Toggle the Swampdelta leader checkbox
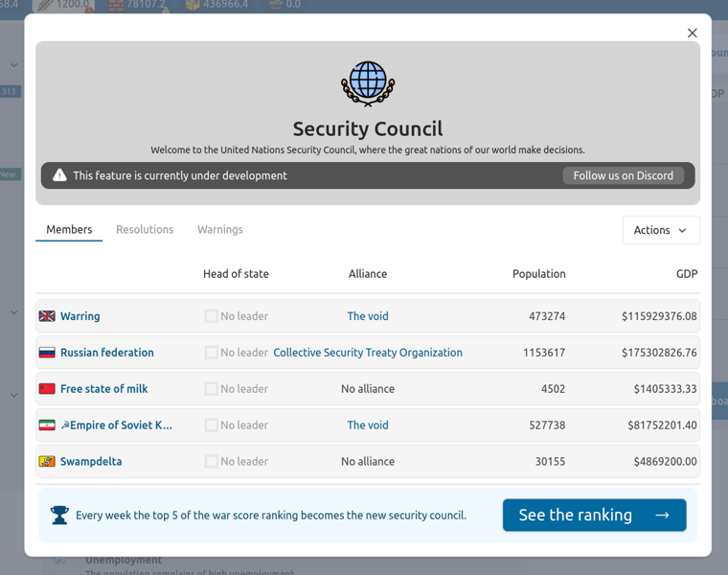 [211, 462]
